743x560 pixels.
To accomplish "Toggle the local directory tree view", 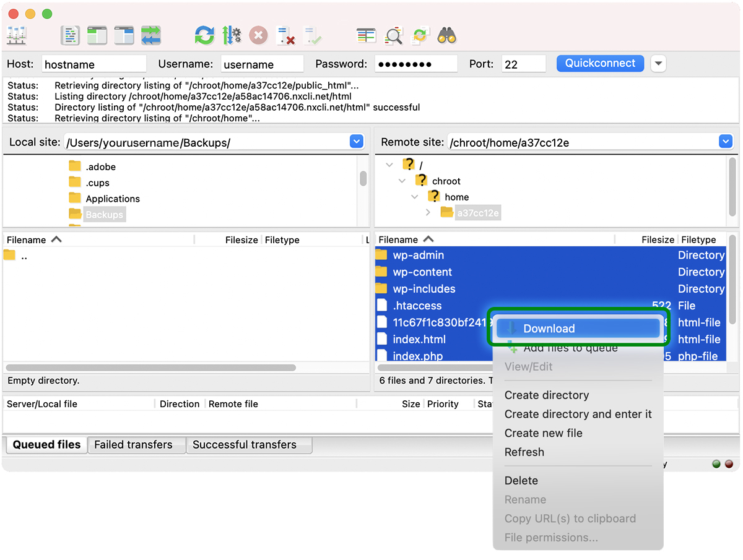I will coord(97,35).
